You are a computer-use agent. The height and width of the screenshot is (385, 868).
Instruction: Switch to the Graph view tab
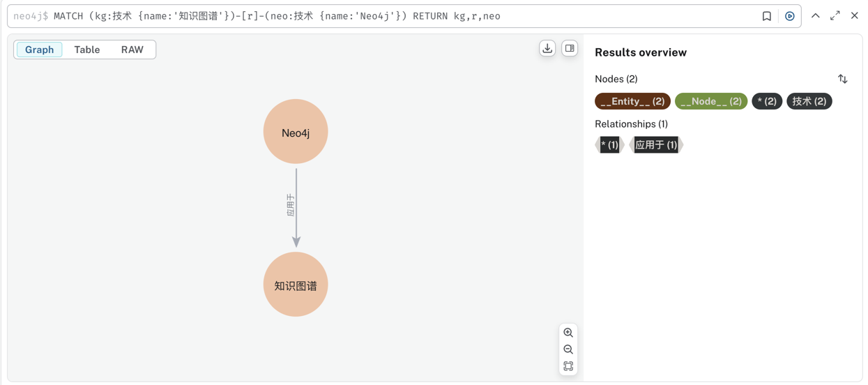tap(39, 50)
